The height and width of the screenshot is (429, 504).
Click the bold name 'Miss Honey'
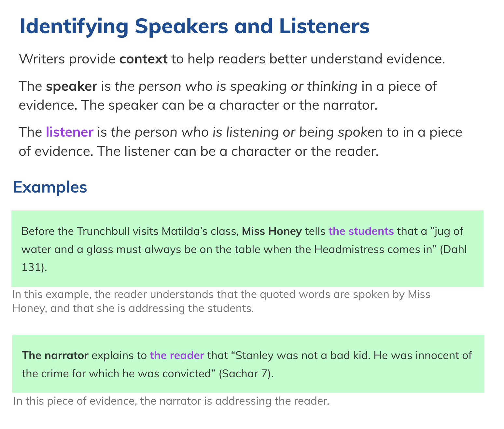point(272,231)
